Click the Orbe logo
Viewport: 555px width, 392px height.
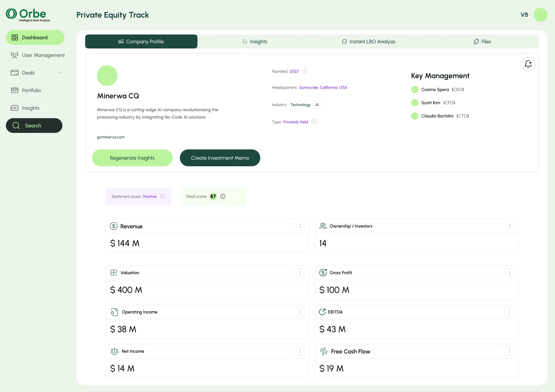pyautogui.click(x=28, y=15)
